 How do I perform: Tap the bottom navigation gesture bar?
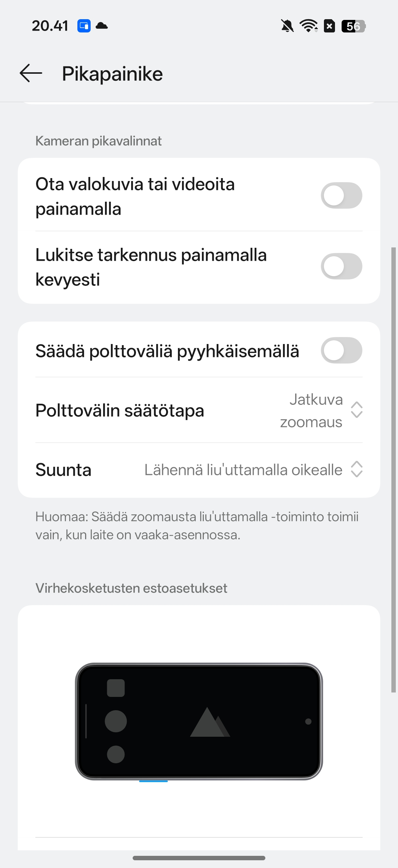tap(199, 858)
